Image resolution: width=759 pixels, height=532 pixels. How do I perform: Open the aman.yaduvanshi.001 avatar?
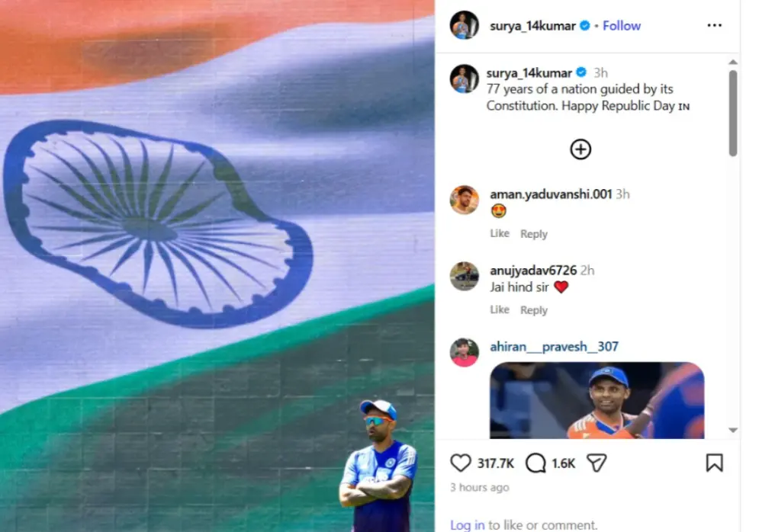point(465,199)
